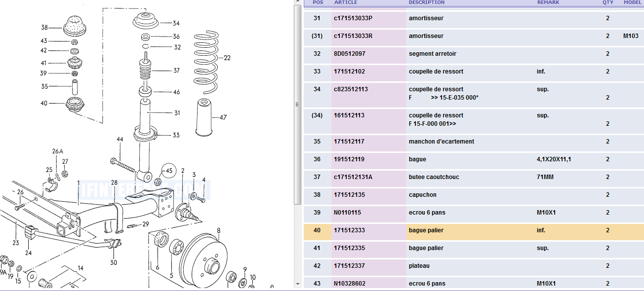Click diagram callout 42 plate
The width and height of the screenshot is (644, 291).
44,50
